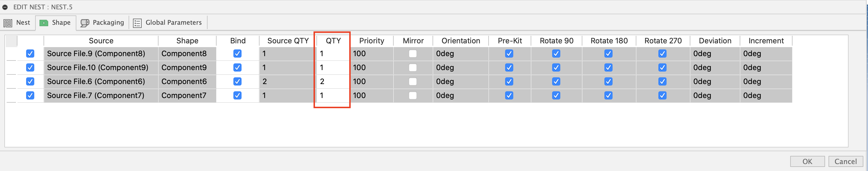Disable Bind for the Component9 row
Image resolution: width=868 pixels, height=171 pixels.
click(x=237, y=67)
